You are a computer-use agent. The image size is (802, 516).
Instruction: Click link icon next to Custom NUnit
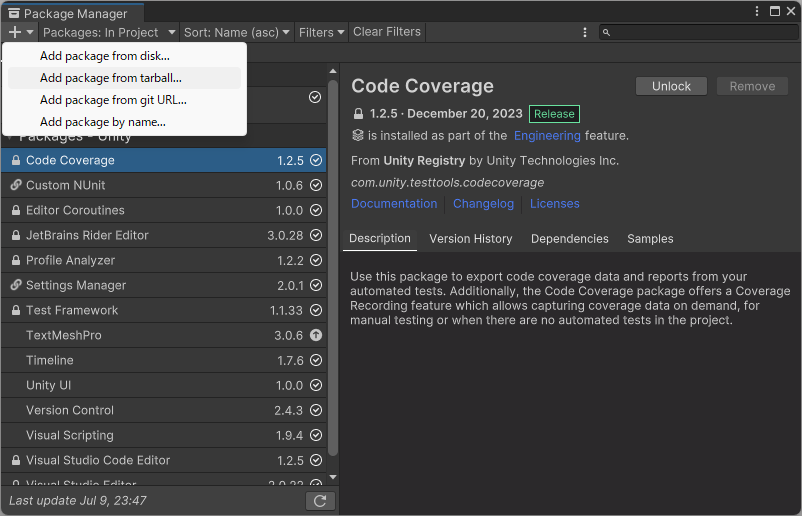pos(16,185)
